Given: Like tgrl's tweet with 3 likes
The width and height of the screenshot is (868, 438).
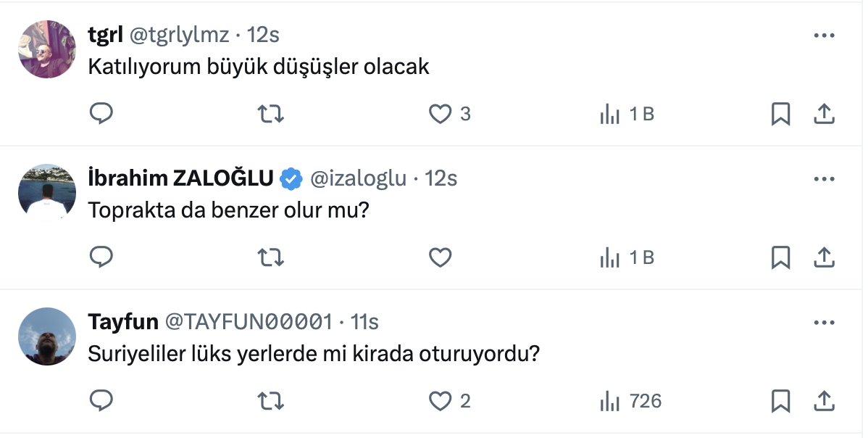Looking at the screenshot, I should (x=441, y=114).
